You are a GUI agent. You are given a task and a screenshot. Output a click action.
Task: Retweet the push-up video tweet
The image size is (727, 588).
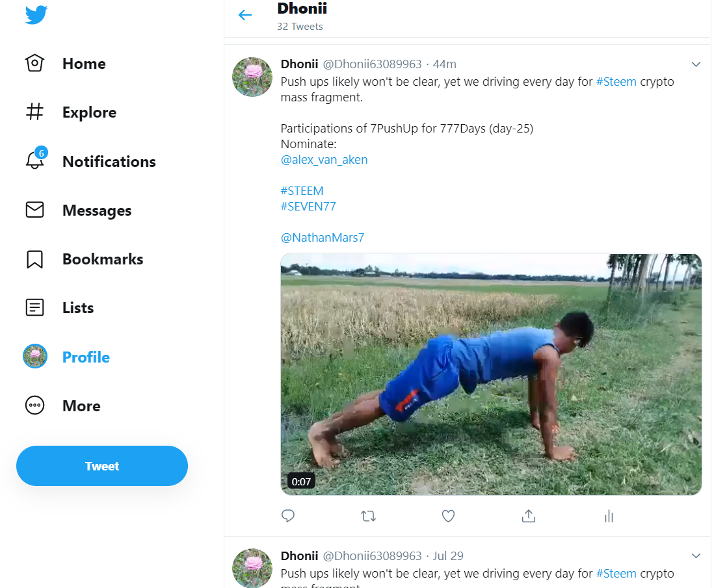coord(368,516)
